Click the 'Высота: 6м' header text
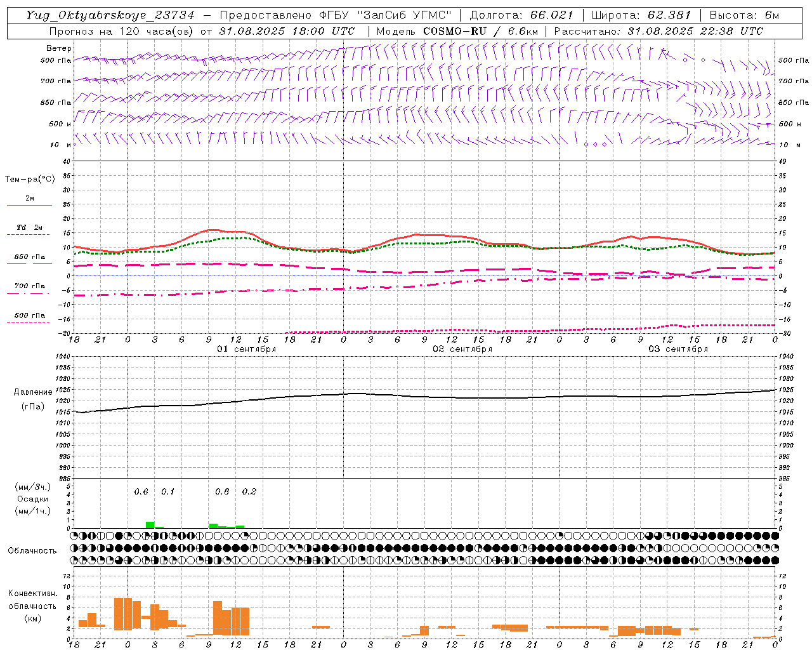Image resolution: width=812 pixels, height=650 pixels. tap(744, 15)
